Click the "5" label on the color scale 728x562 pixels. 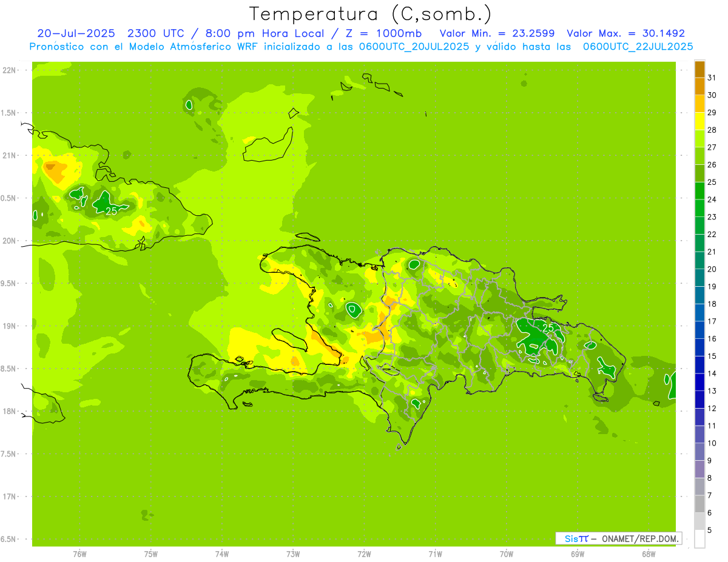710,530
